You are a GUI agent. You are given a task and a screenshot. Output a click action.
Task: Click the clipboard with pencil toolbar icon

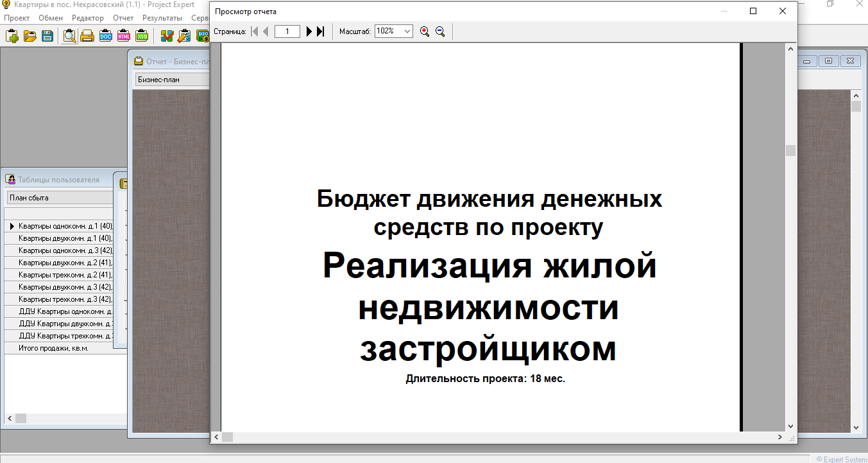tap(185, 36)
